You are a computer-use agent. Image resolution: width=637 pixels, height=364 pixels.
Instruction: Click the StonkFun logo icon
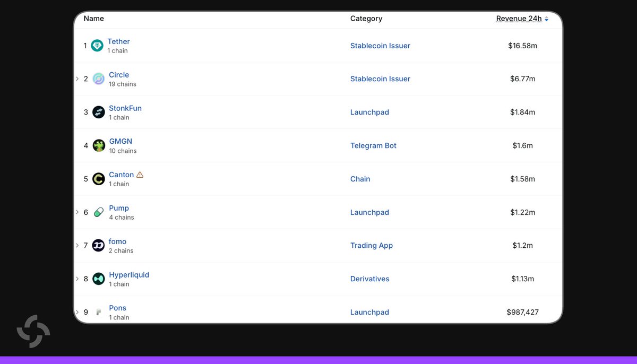(x=99, y=112)
